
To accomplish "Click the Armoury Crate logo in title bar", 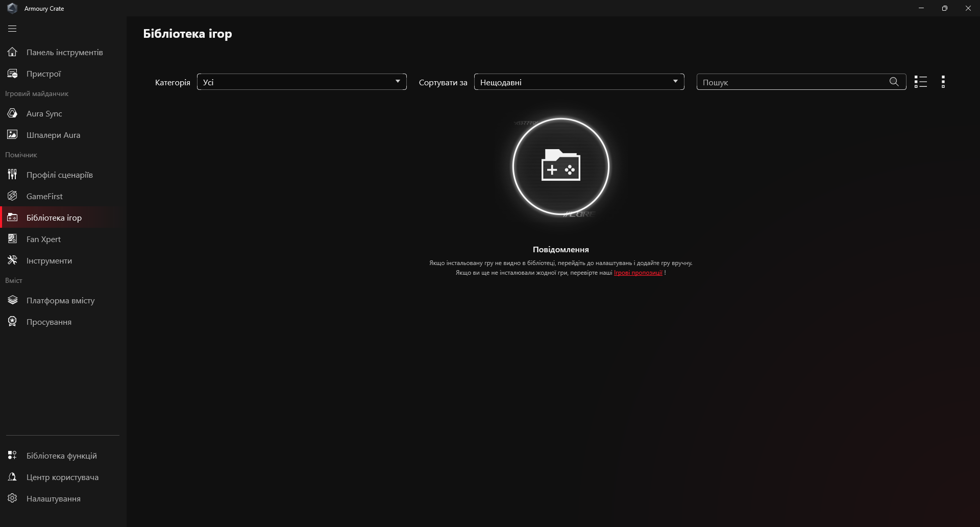I will (12, 8).
